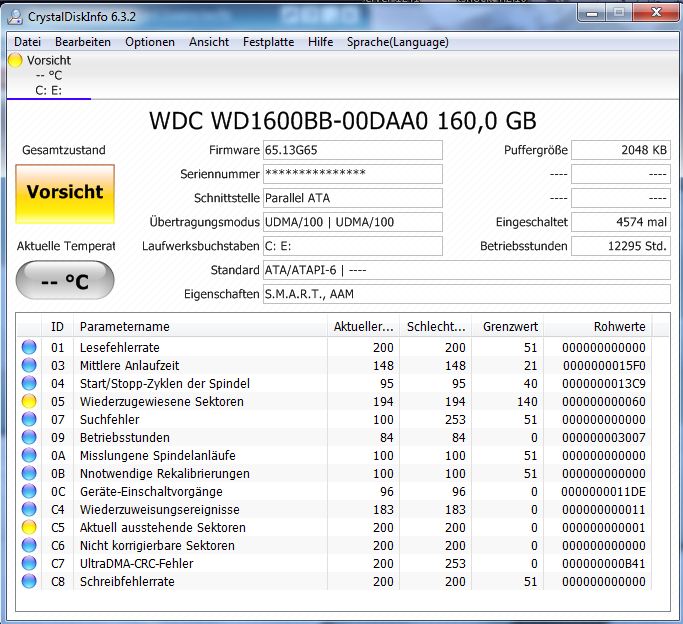Click the Schlecht... column header
Viewport: 683px width, 624px height.
(x=436, y=326)
